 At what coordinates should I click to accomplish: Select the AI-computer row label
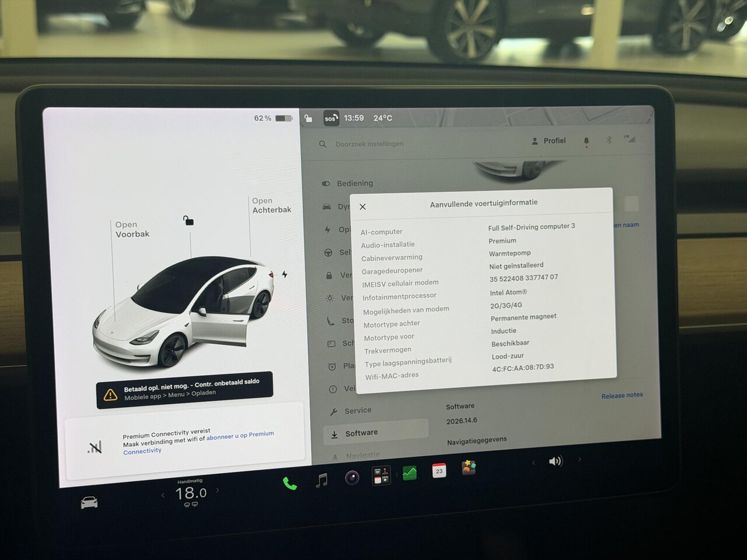(x=382, y=232)
